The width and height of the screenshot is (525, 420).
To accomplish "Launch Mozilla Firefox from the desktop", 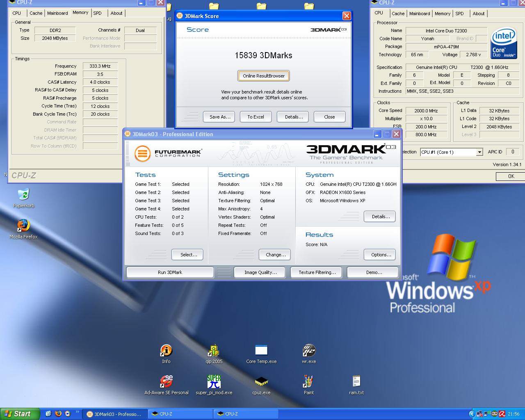I will tap(23, 229).
